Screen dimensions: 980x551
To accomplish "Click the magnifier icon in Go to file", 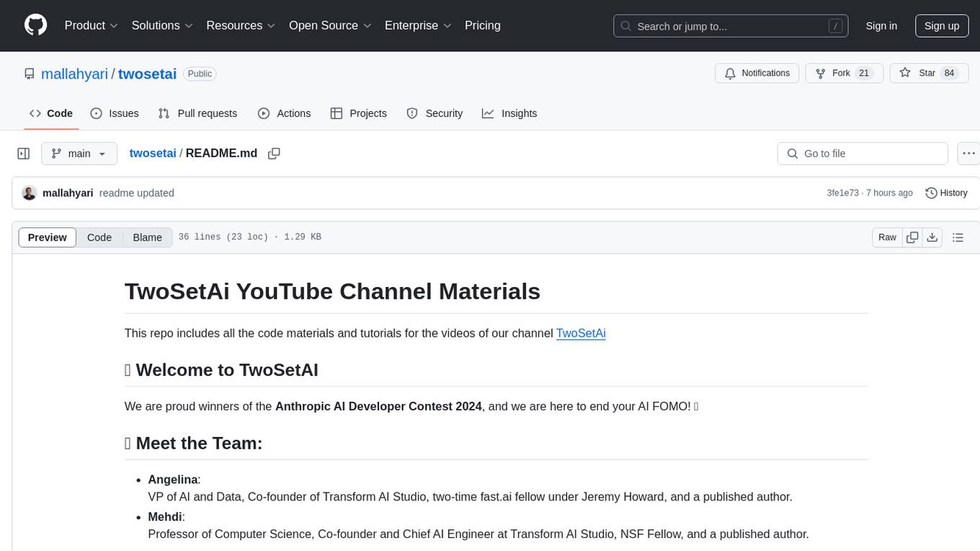I will tap(793, 154).
